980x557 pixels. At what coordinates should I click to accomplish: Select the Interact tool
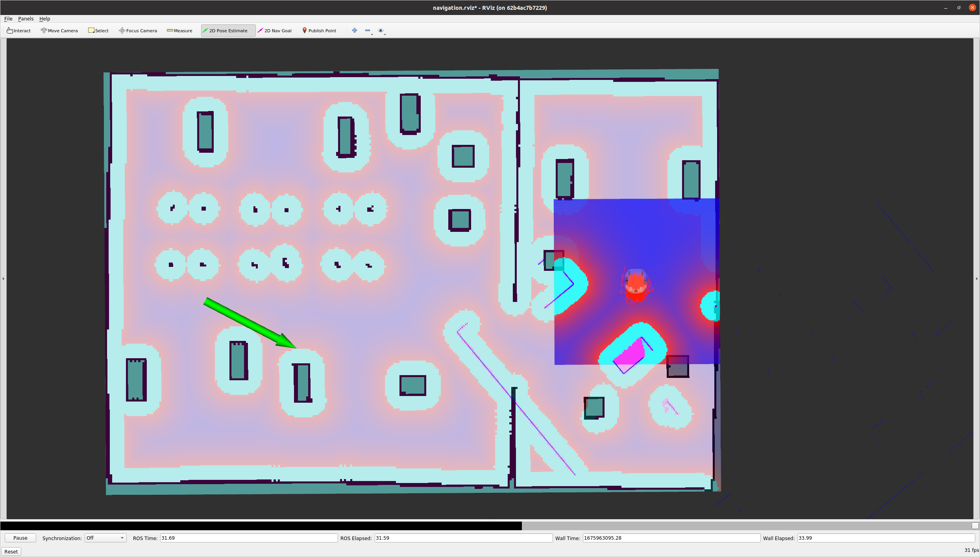18,31
